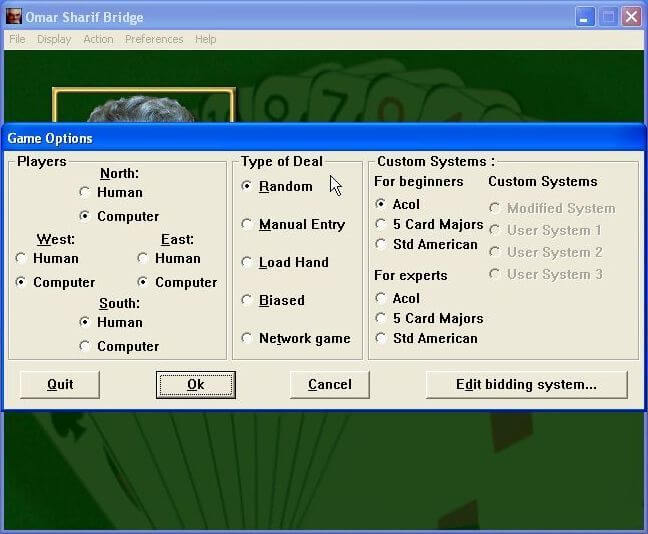Click Omar Sharif portrait thumbnail

click(x=144, y=105)
